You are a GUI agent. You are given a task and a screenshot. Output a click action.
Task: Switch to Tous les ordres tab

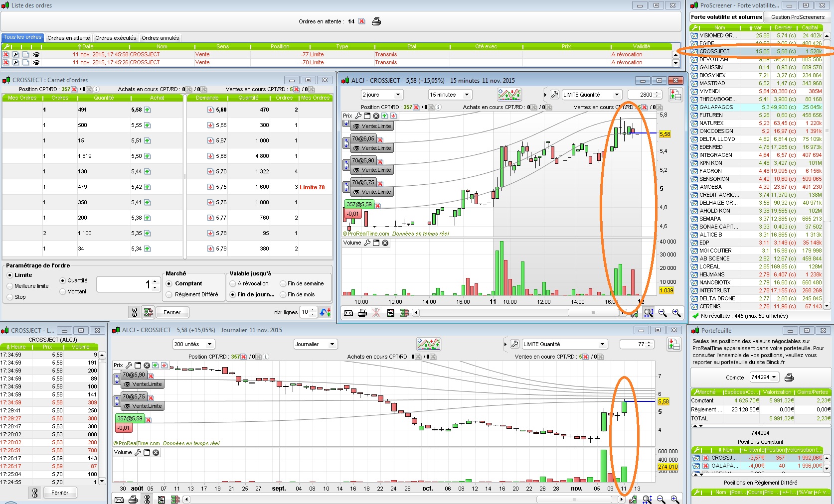pyautogui.click(x=23, y=37)
